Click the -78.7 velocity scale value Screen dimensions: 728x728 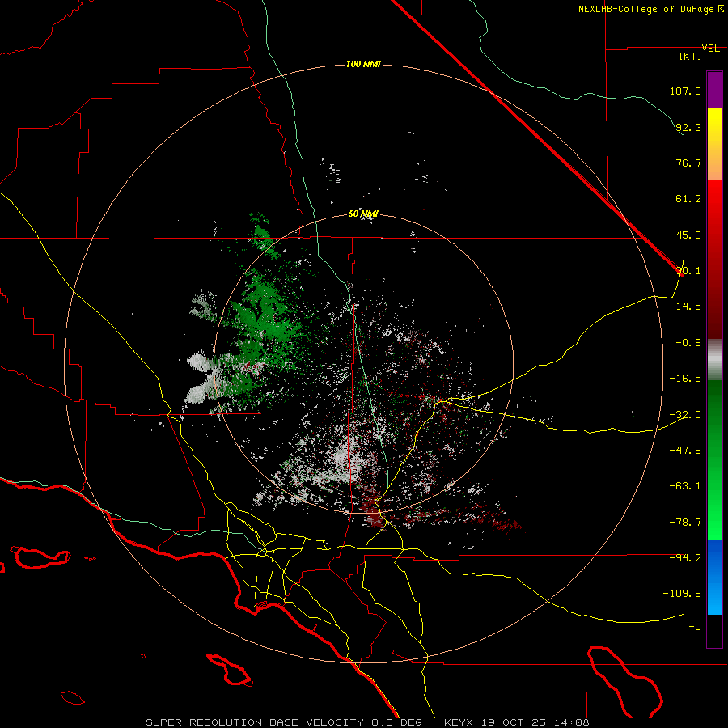tap(685, 523)
